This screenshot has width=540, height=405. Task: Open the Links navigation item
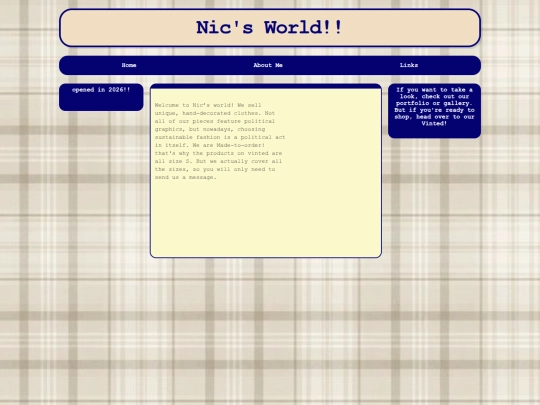click(x=409, y=65)
